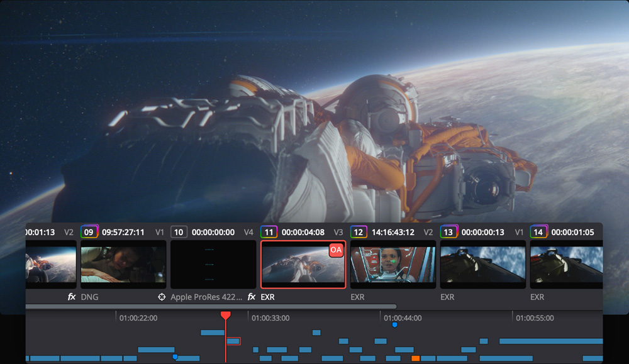Click the red OA badge on clip 11
This screenshot has height=364, width=629.
tap(336, 250)
